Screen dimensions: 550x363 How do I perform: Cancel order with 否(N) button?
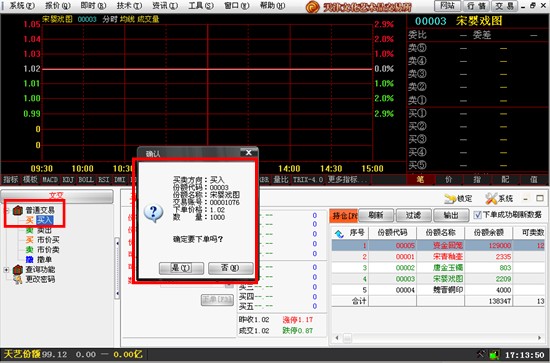point(230,268)
